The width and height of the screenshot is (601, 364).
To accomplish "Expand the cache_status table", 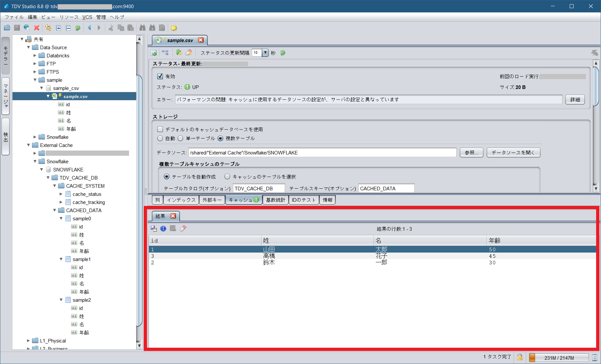I will pos(61,194).
